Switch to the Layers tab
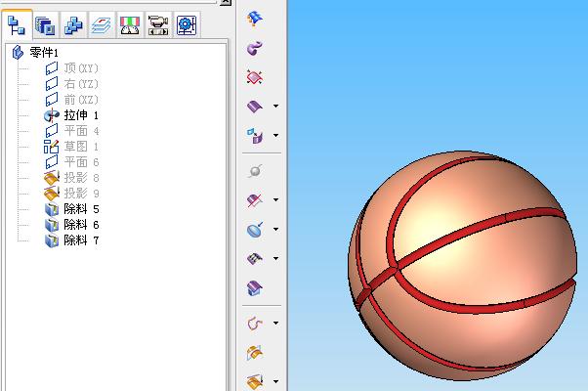The height and width of the screenshot is (391, 588). [102, 25]
